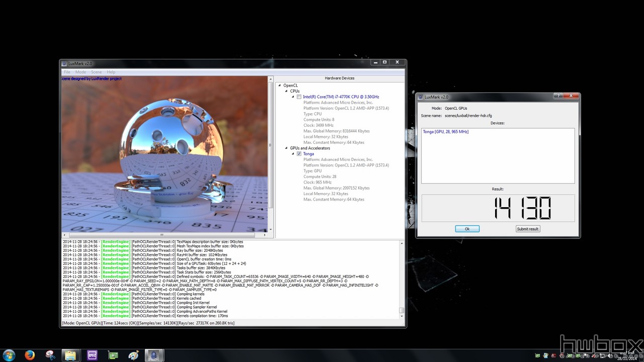The height and width of the screenshot is (362, 644).
Task: Collapse the Tonga device details
Action: pos(293,154)
